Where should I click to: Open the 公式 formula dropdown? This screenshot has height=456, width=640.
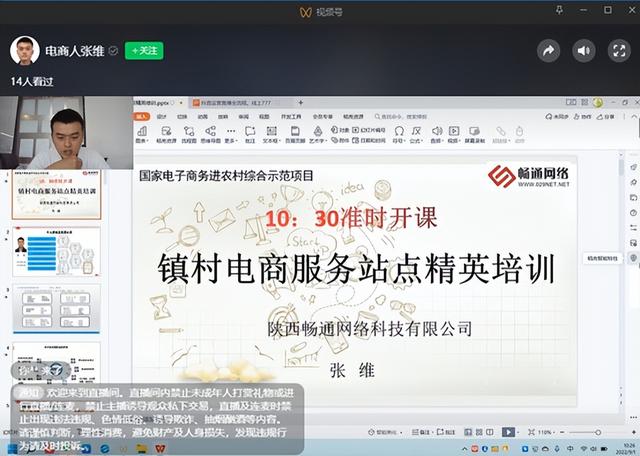coord(416,135)
